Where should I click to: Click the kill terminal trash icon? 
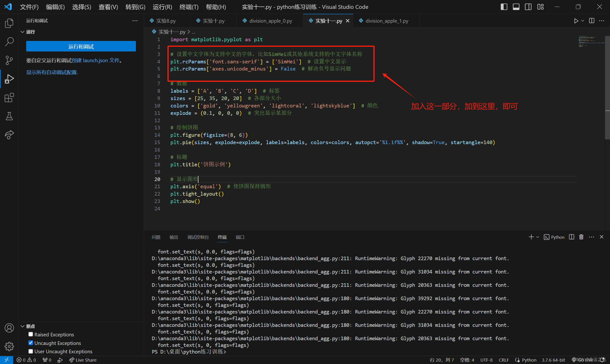[581, 237]
